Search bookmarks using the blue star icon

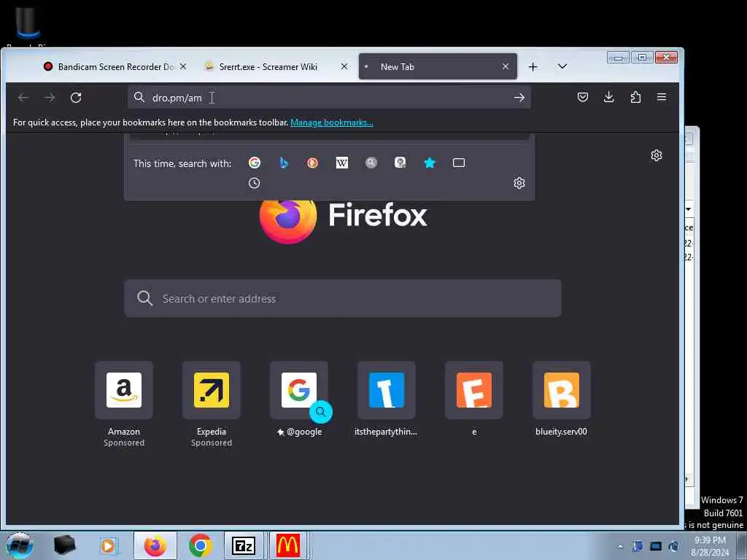click(x=430, y=163)
